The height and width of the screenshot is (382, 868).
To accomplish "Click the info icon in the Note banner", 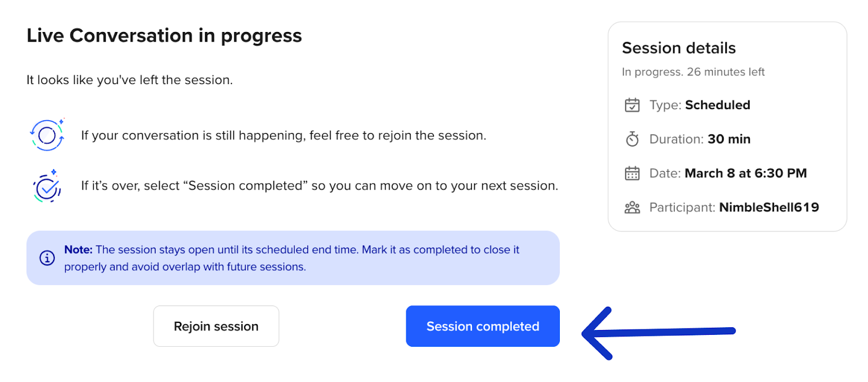I will (x=47, y=258).
